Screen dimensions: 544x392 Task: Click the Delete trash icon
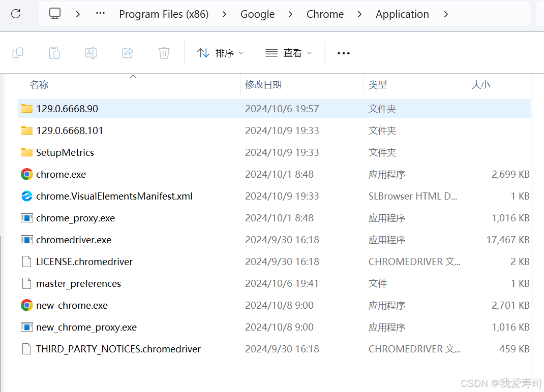pos(164,53)
